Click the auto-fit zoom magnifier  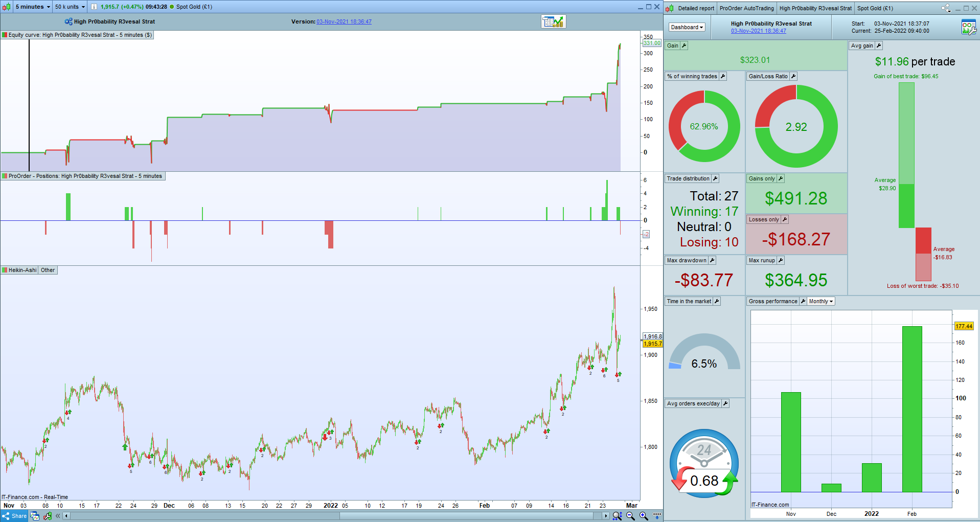(618, 516)
